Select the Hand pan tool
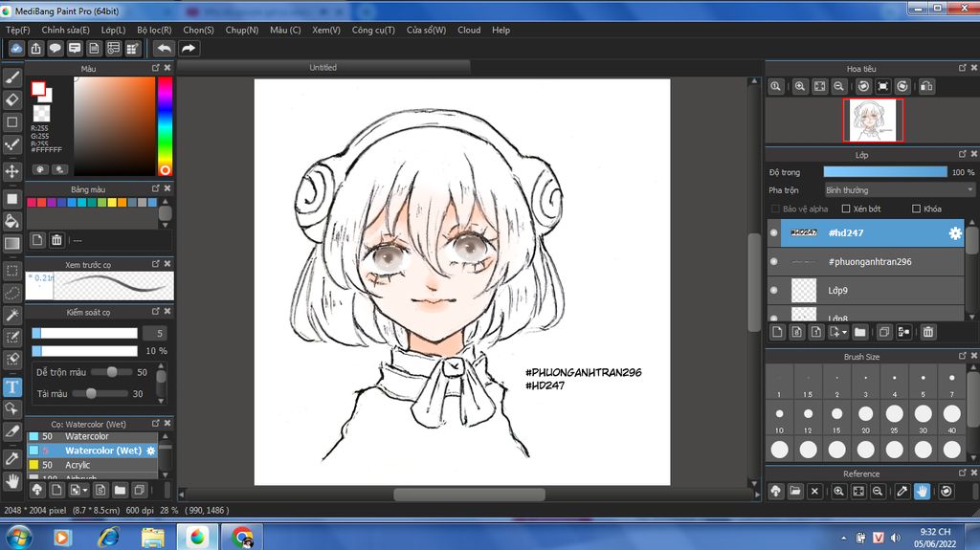The width and height of the screenshot is (980, 550). [11, 481]
